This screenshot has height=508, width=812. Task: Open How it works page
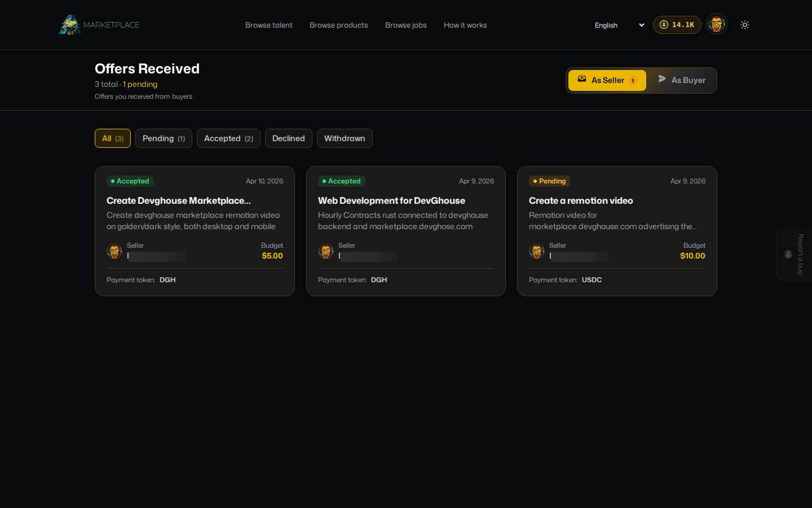tap(465, 25)
